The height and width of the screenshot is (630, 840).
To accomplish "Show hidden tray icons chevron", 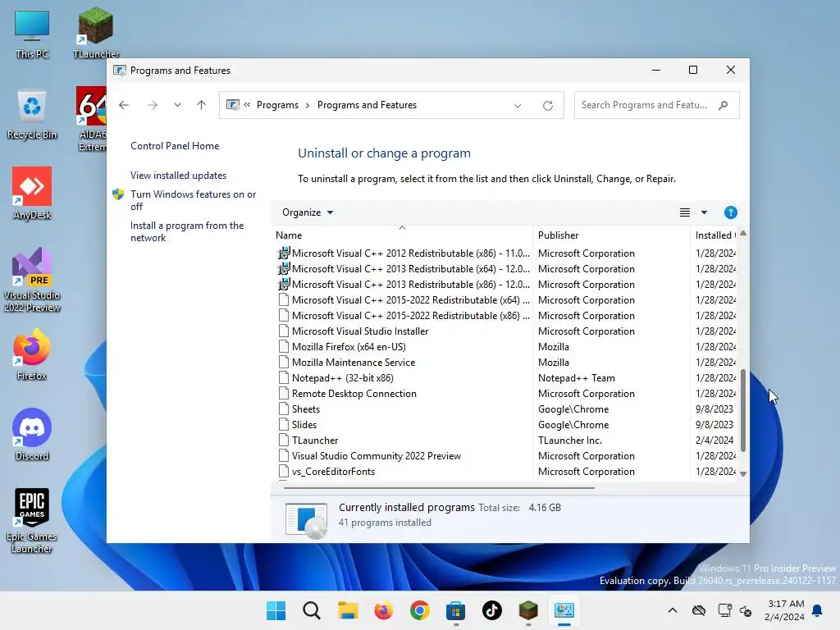I will 673,610.
